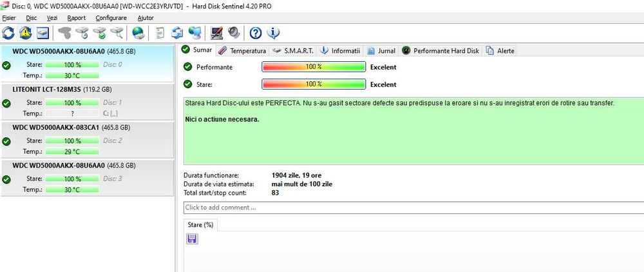Click the C: [..] drive label for Disc 1
The height and width of the screenshot is (272, 644).
coord(111,113)
